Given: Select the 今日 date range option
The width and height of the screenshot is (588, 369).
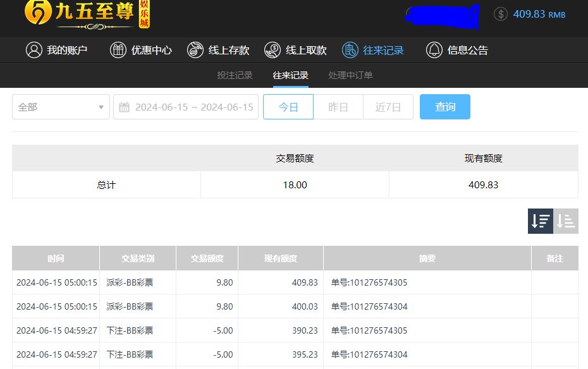Looking at the screenshot, I should coord(288,107).
